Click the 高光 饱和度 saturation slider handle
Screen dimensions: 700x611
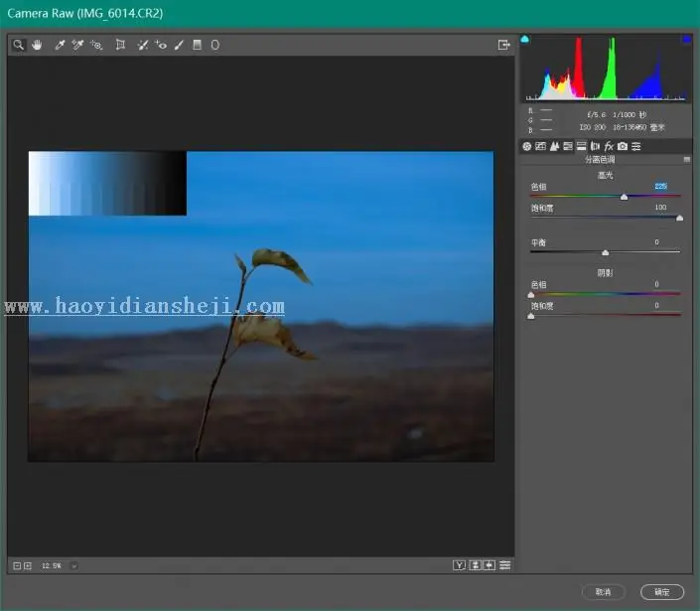(x=679, y=218)
